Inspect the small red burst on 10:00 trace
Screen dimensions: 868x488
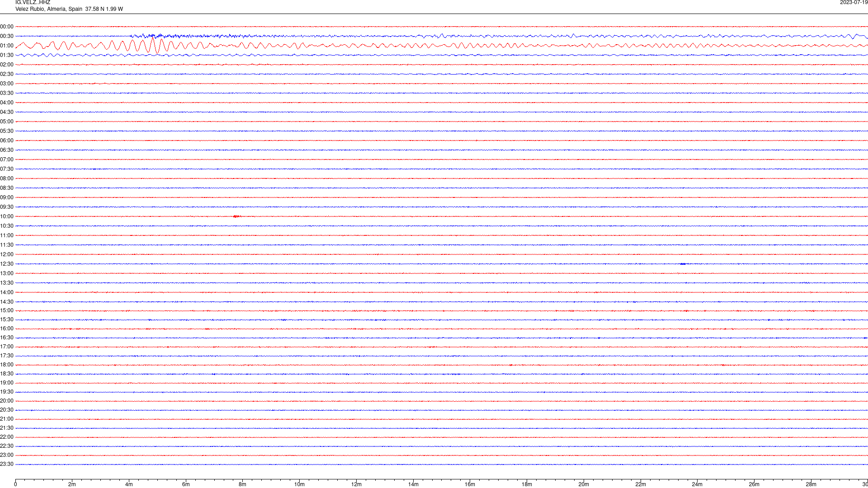237,216
